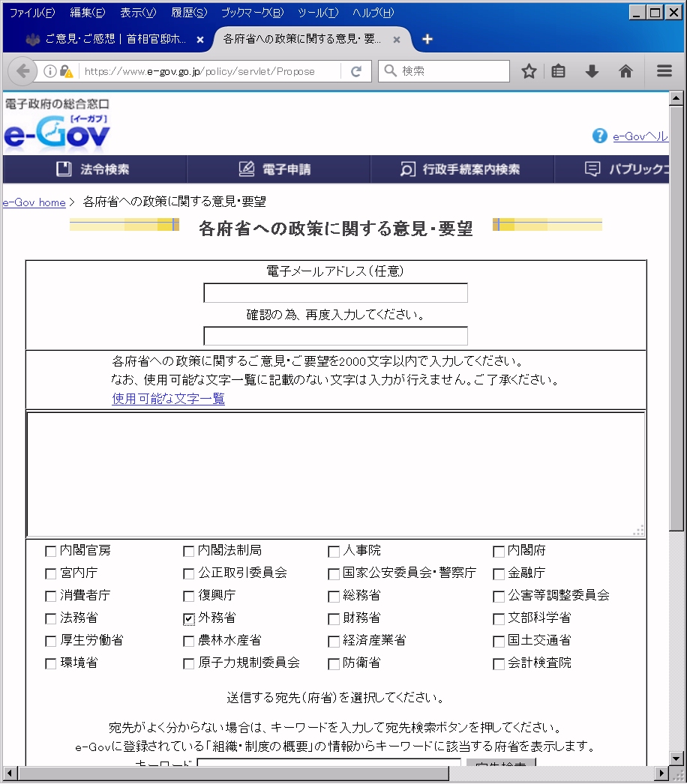Reload the current page
Image resolution: width=687 pixels, height=784 pixels.
(x=355, y=70)
